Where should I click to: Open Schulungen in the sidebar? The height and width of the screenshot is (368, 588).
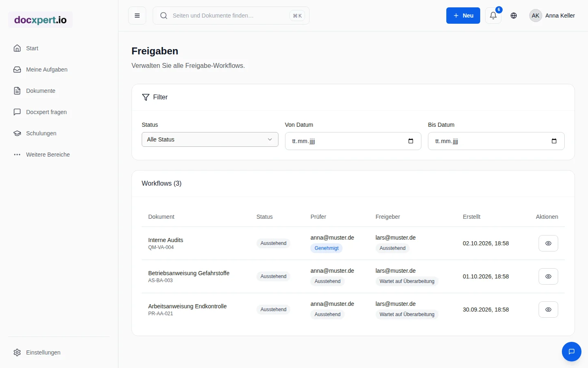tap(59, 133)
